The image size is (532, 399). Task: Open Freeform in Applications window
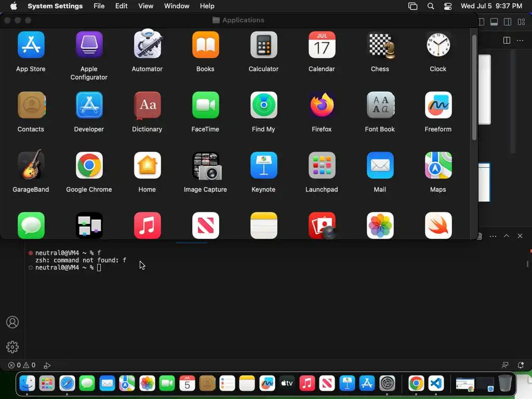coord(438,105)
